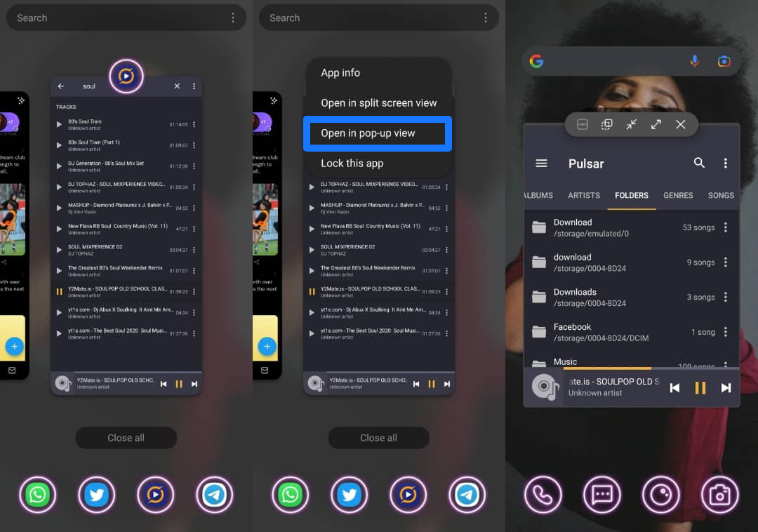
Task: Pause the playing Y2Mate.is SOULPOP track in left list
Action: click(x=59, y=292)
